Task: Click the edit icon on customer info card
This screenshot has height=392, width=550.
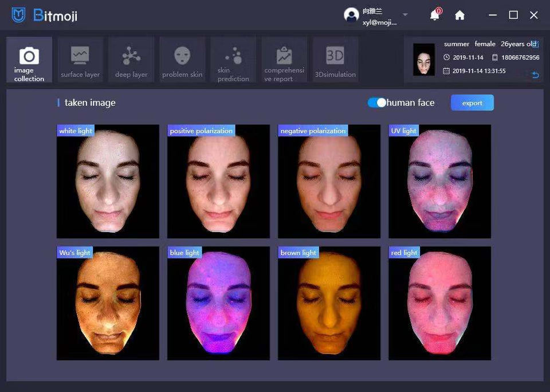Action: (535, 44)
